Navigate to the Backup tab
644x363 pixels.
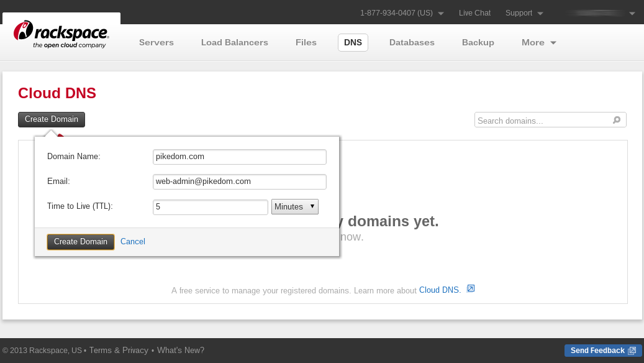(478, 42)
